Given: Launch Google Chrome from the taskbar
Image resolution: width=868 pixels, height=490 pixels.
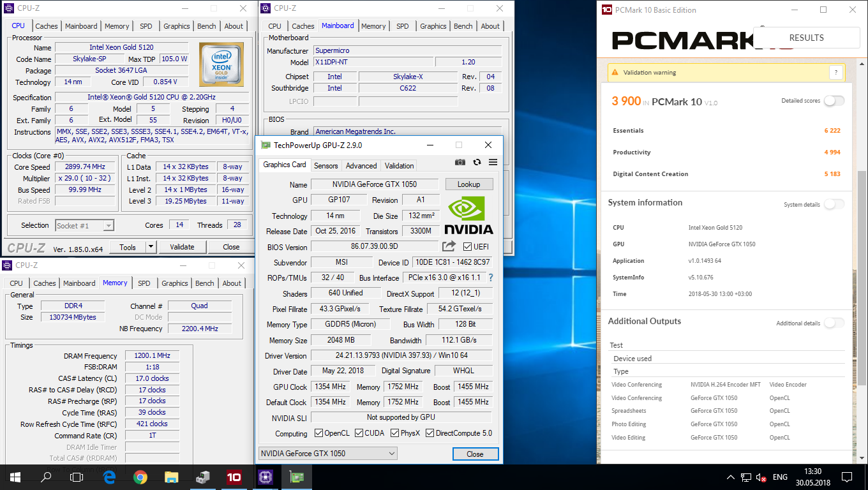Looking at the screenshot, I should click(x=140, y=477).
